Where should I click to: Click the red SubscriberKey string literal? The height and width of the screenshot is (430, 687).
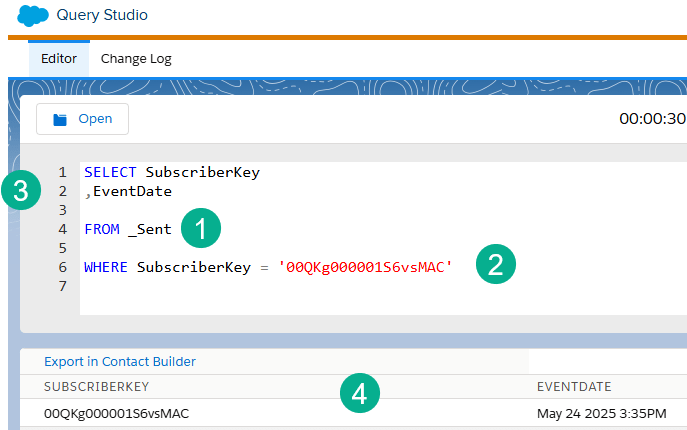(x=366, y=267)
